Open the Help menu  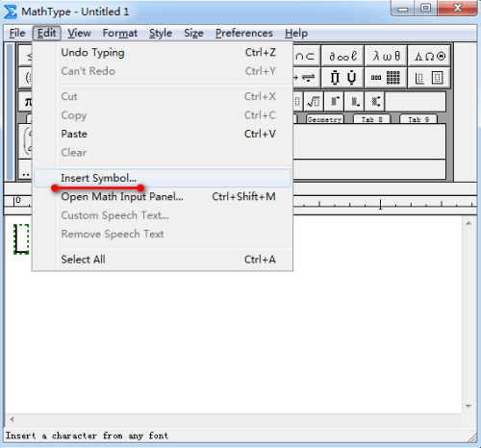296,33
